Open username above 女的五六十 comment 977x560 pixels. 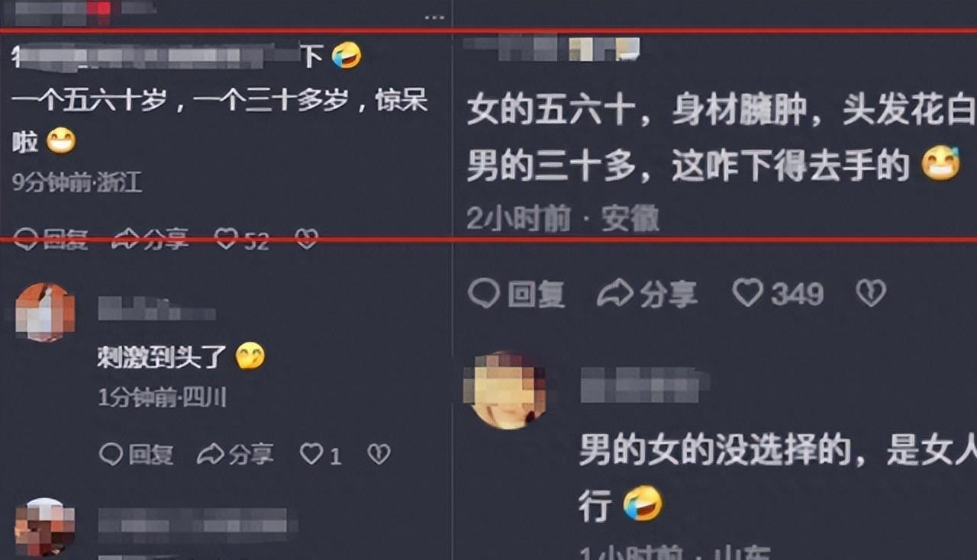coord(551,47)
